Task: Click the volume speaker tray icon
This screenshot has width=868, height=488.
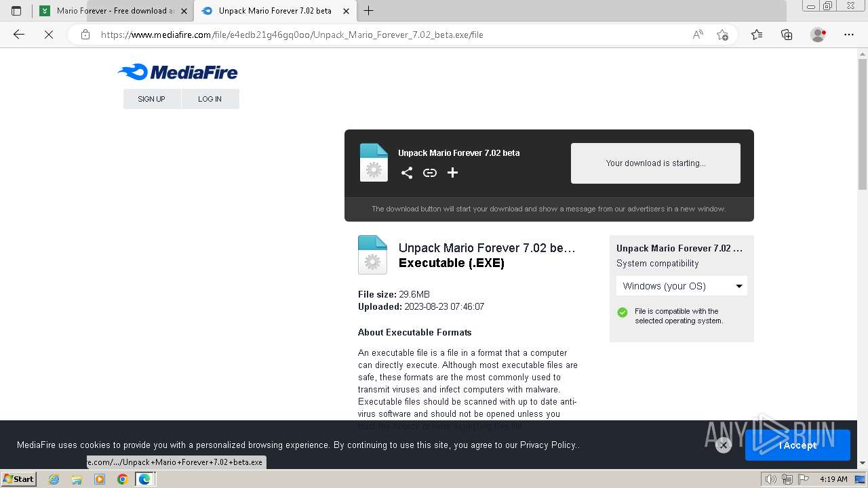Action: click(x=770, y=479)
